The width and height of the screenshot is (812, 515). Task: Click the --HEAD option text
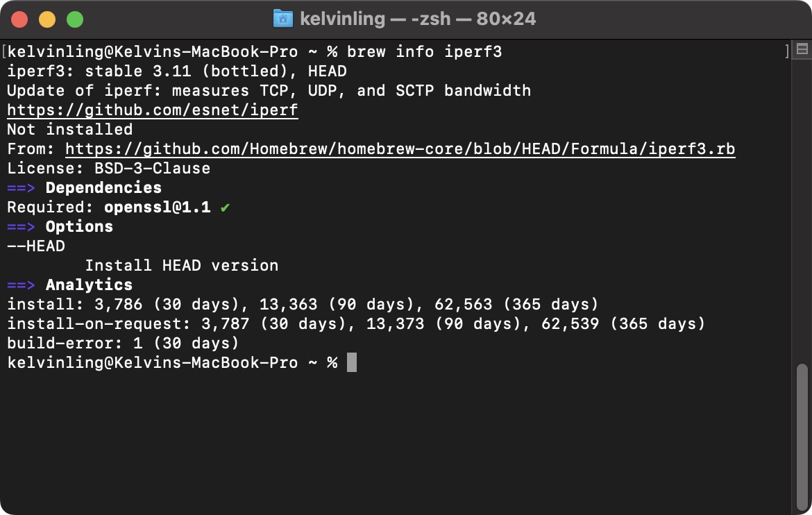[36, 246]
